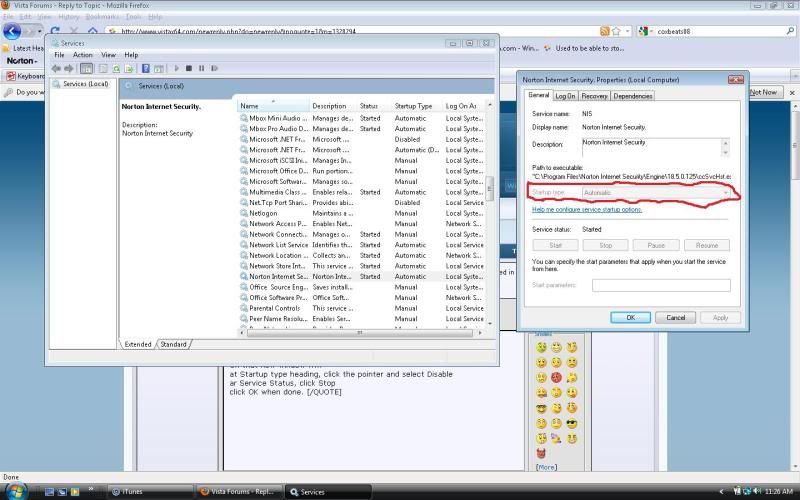This screenshot has height=500, width=800.
Task: Select 'Network List Service' row
Action: point(361,245)
